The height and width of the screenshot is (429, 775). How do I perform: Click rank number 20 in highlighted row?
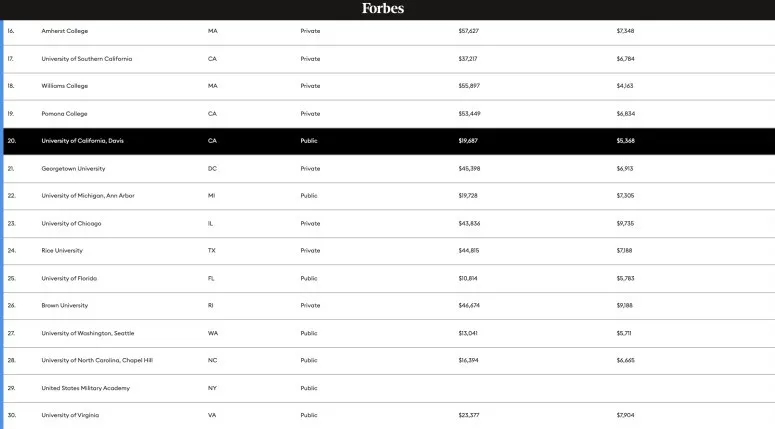[12, 141]
